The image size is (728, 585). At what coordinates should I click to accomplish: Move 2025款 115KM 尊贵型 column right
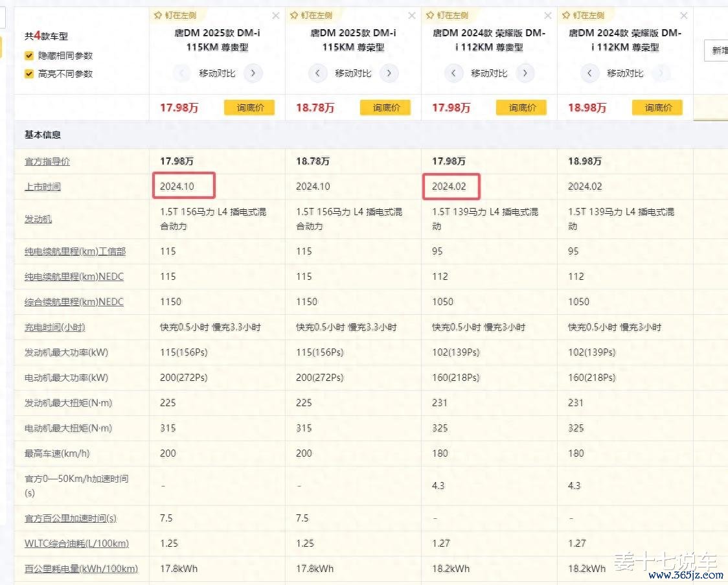(x=253, y=73)
